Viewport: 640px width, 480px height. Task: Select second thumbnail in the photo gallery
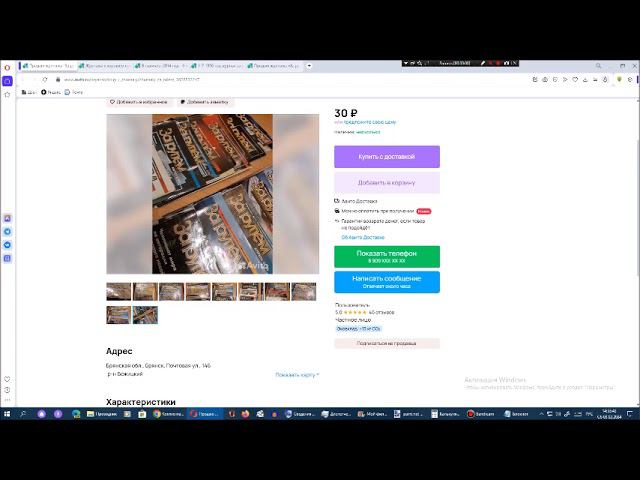point(145,292)
